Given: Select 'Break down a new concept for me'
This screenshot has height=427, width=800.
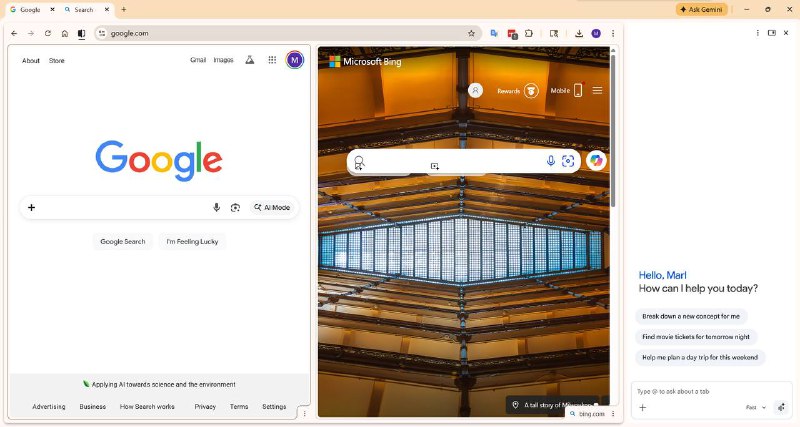Looking at the screenshot, I should [691, 316].
